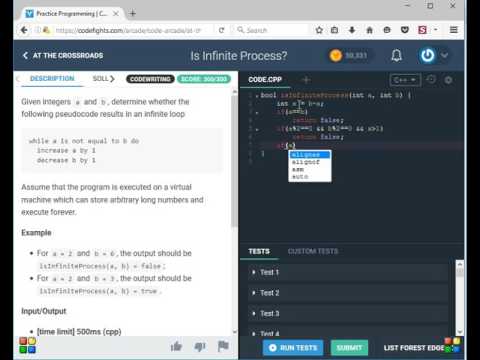Click the codefights URL address bar

pyautogui.click(x=128, y=30)
